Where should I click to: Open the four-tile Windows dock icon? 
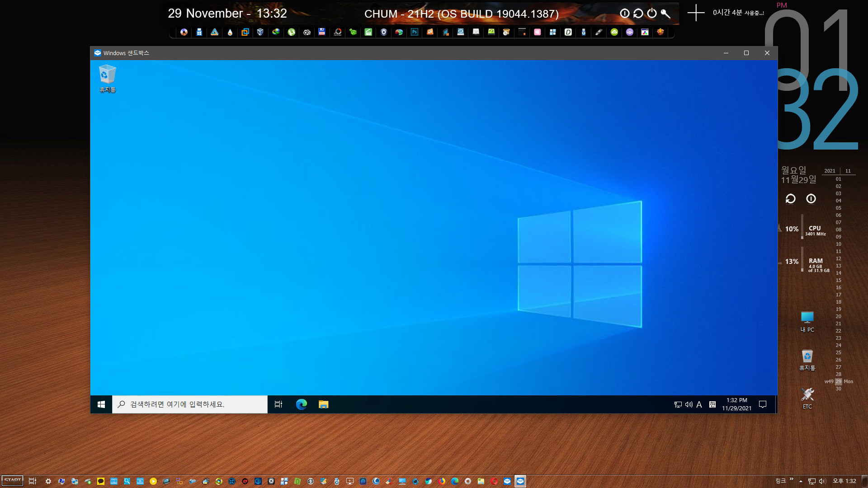pos(552,32)
